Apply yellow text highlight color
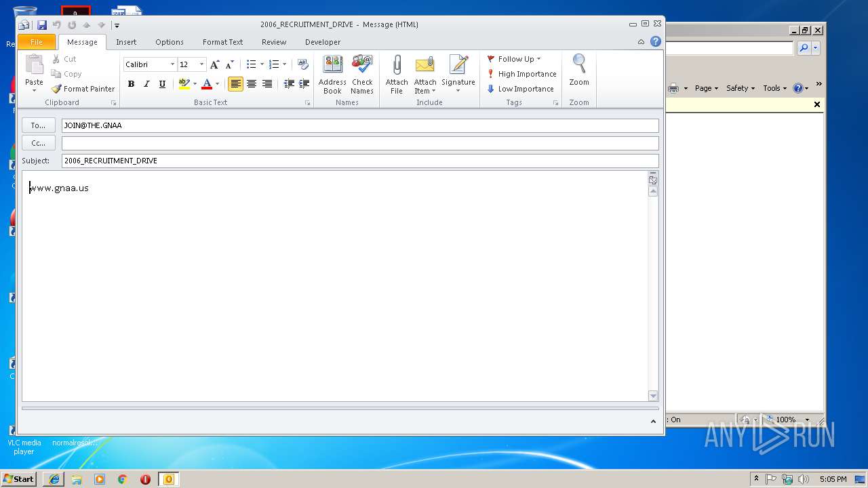 tap(184, 84)
